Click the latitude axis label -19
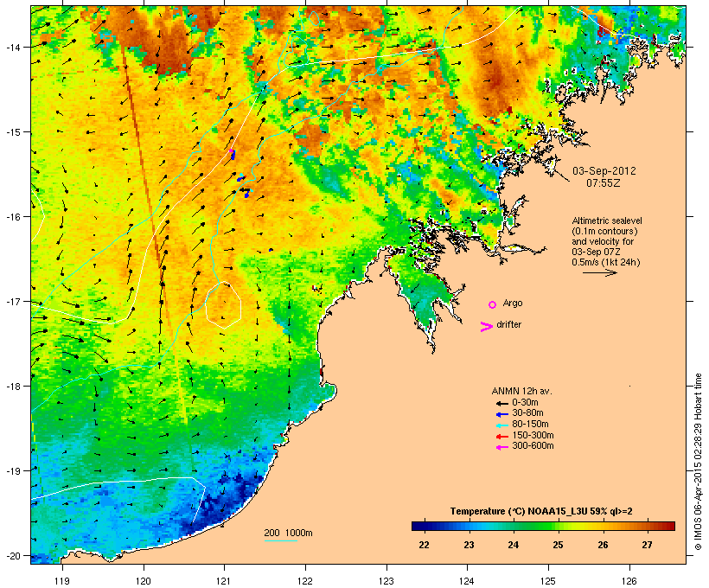 click(x=13, y=471)
